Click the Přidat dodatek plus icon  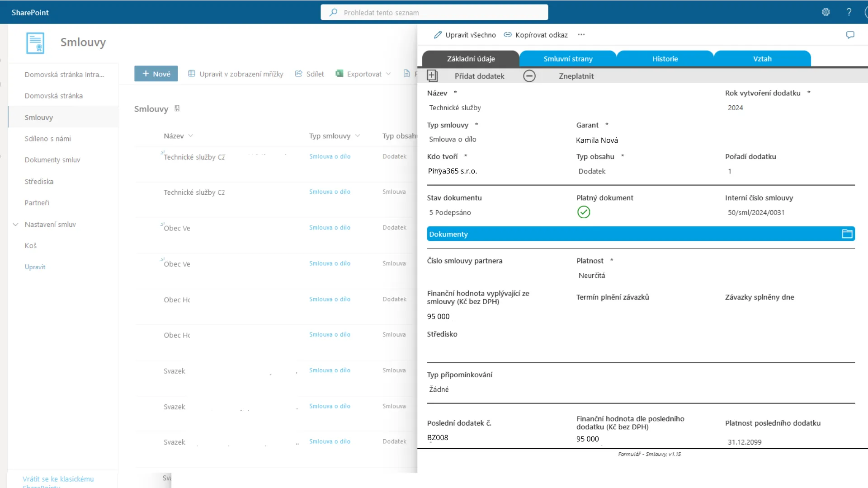point(432,76)
